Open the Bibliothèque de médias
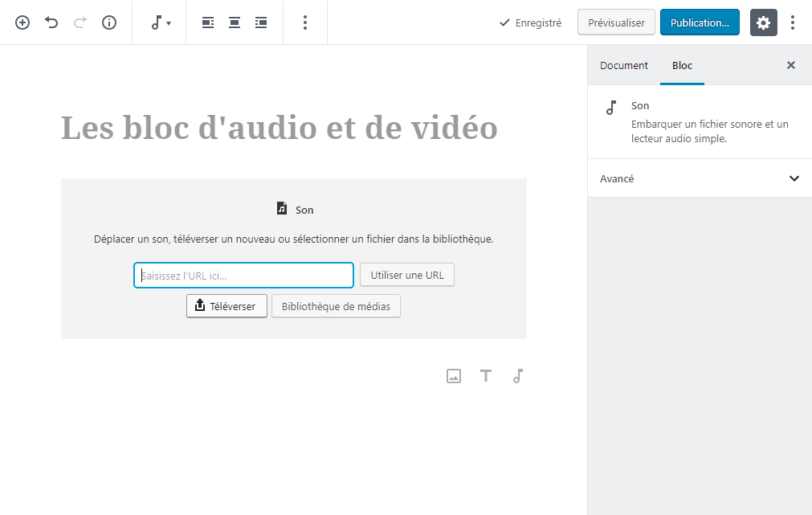812x515 pixels. 336,306
